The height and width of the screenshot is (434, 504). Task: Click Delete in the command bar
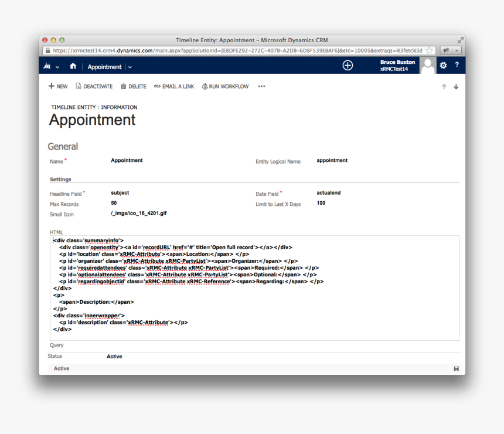pyautogui.click(x=134, y=86)
